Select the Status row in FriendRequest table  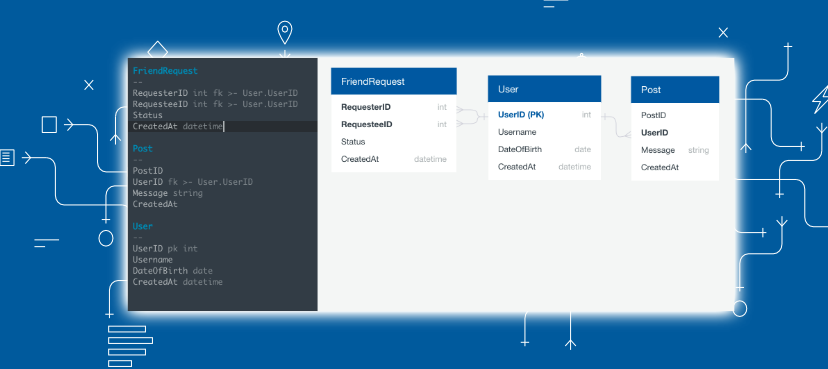click(394, 142)
